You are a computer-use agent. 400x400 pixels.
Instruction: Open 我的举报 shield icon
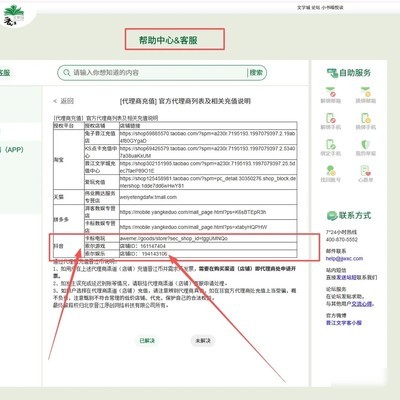366,148
